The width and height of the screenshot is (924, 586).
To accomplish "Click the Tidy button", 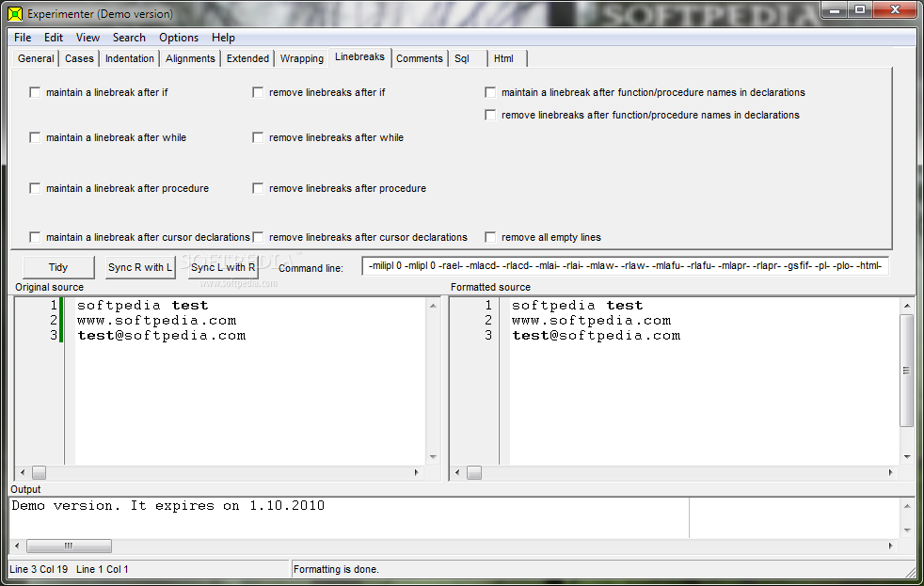I will (58, 267).
